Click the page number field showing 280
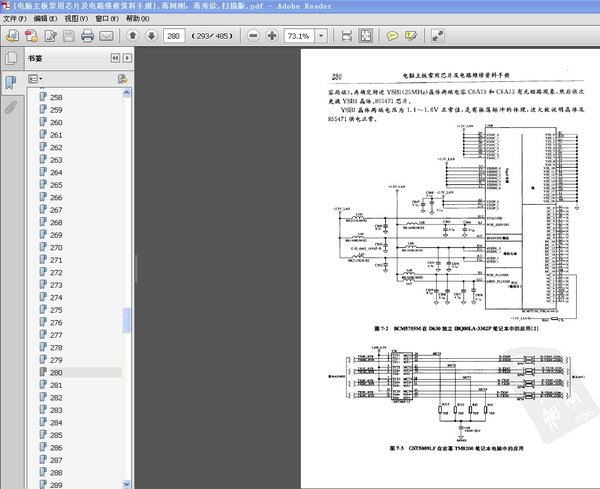The width and height of the screenshot is (600, 489). click(174, 36)
